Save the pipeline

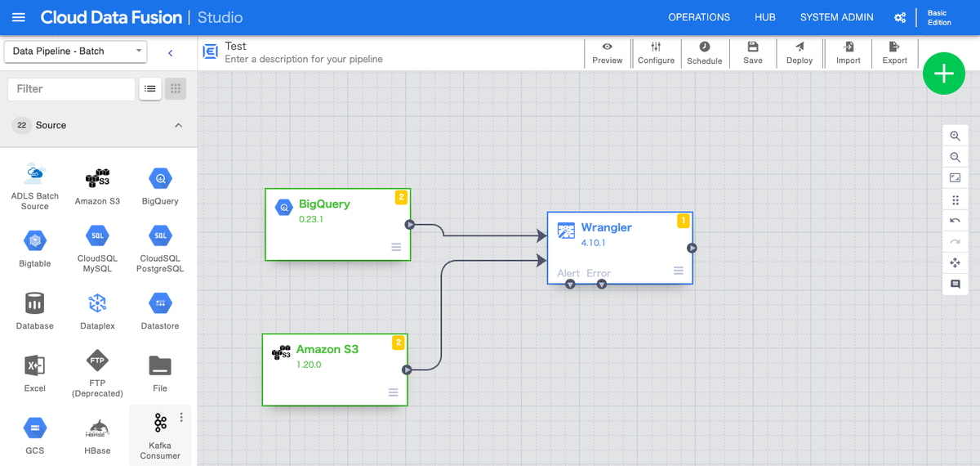(753, 53)
